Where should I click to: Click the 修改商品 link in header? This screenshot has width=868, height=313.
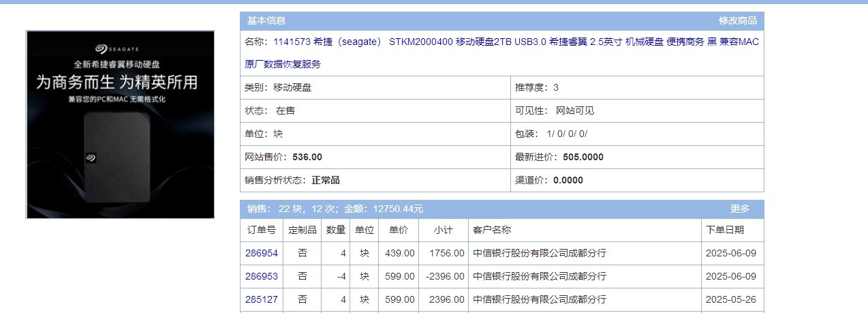[739, 21]
